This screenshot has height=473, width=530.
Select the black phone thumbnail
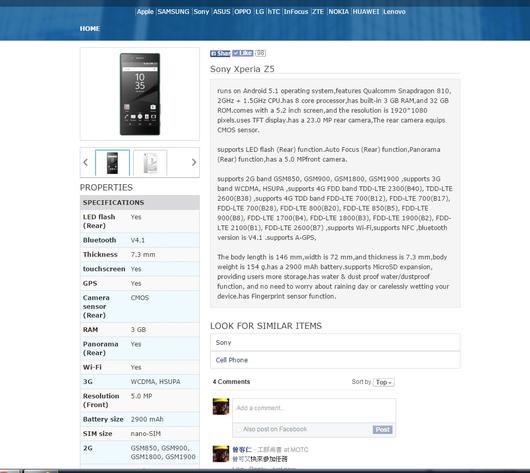[x=113, y=163]
